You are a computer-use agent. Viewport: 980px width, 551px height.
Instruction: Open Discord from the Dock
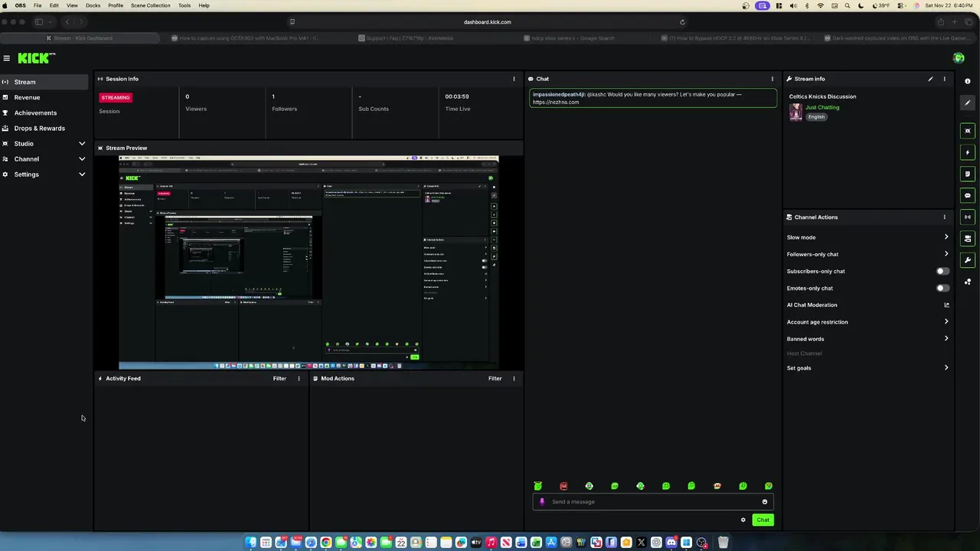(671, 543)
